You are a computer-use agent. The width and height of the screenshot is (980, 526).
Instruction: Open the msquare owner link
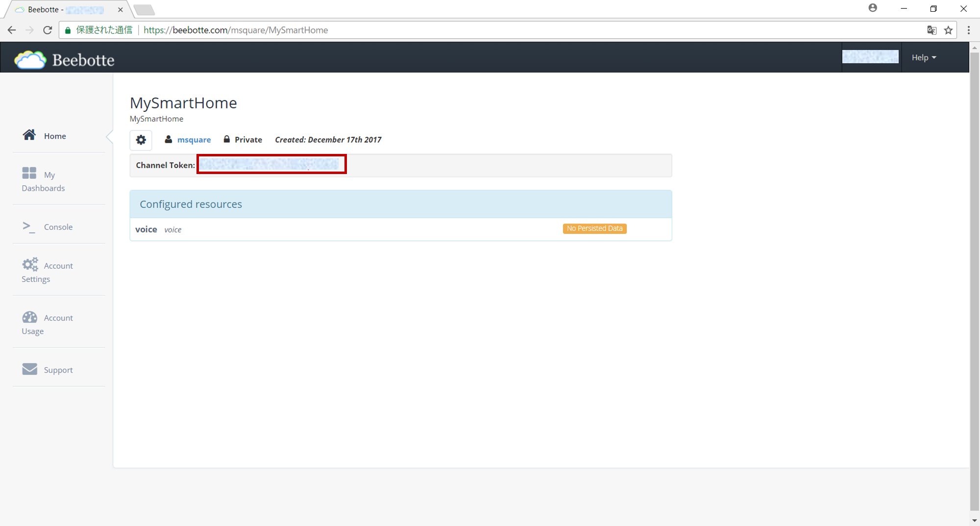tap(194, 140)
